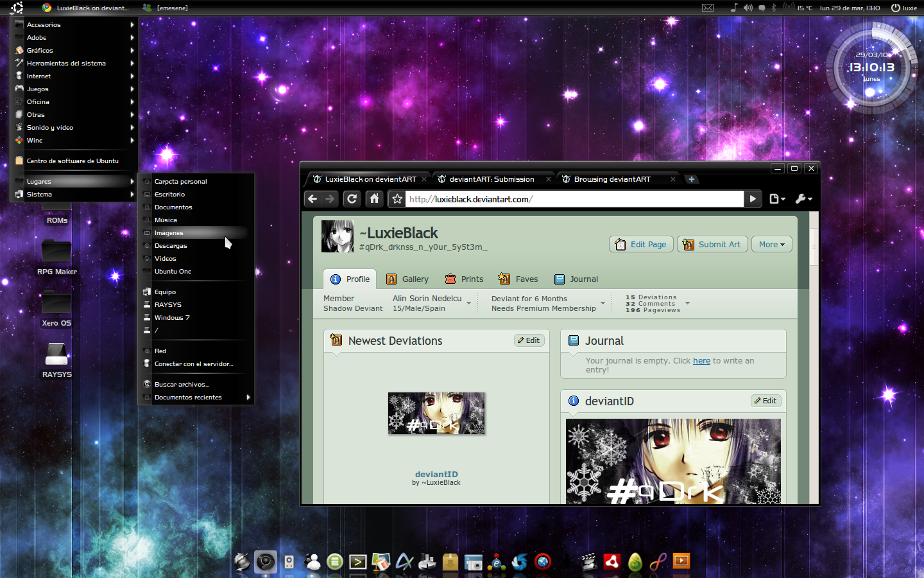Viewport: 924px width, 578px height.
Task: Click Edit on the deviantID panel
Action: 766,401
